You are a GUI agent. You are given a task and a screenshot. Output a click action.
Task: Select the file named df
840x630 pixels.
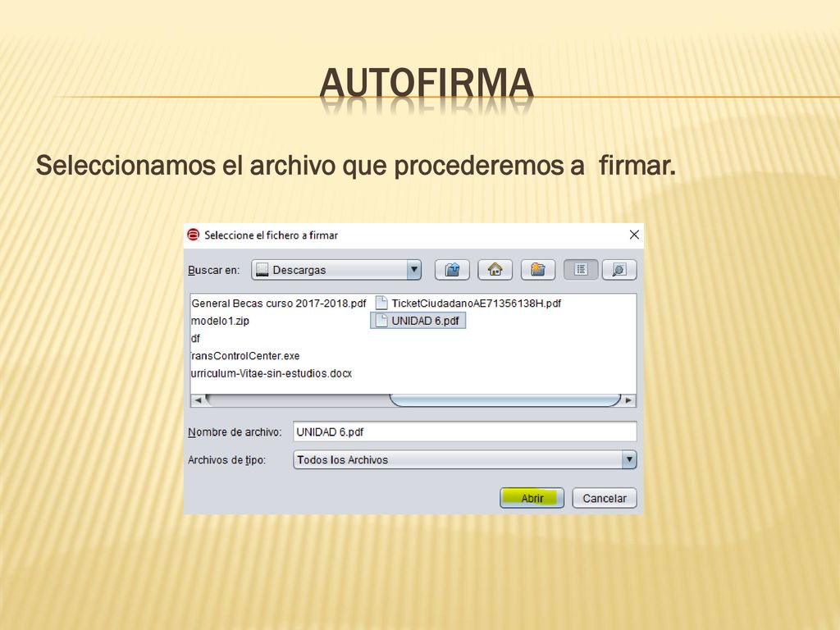195,339
